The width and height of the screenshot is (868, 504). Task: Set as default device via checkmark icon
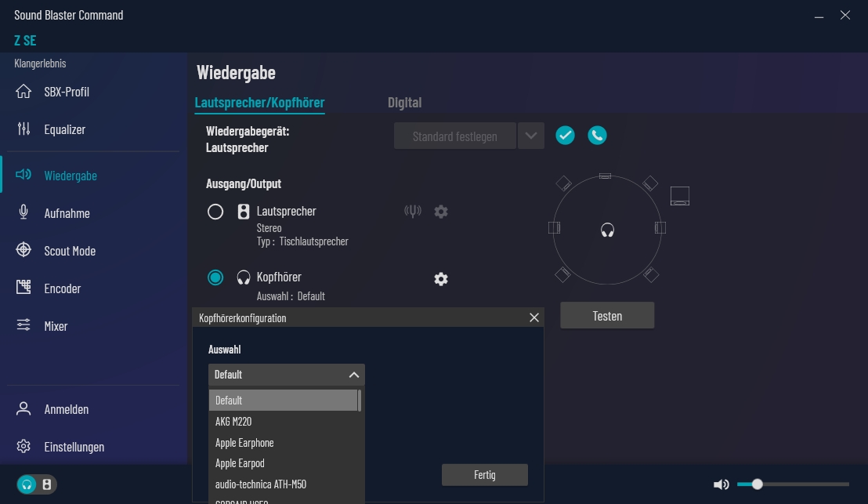565,135
